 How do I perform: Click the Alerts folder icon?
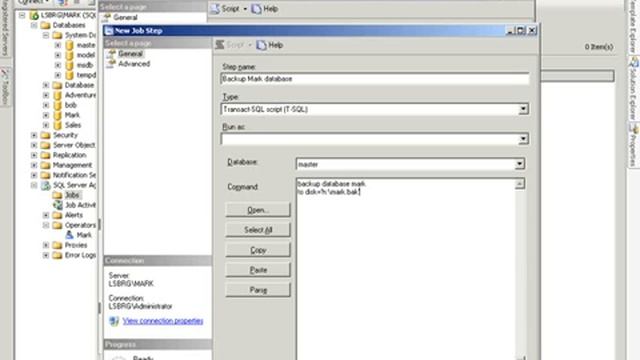pos(58,215)
